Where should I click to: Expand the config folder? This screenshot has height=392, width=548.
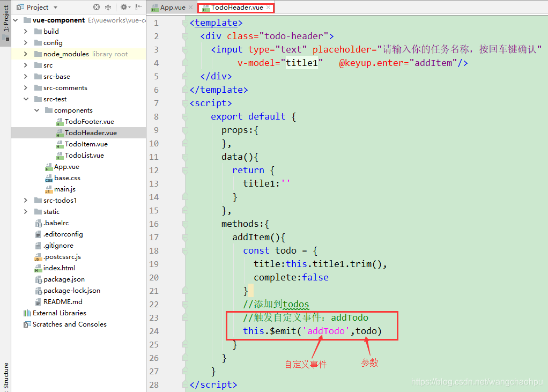click(25, 42)
